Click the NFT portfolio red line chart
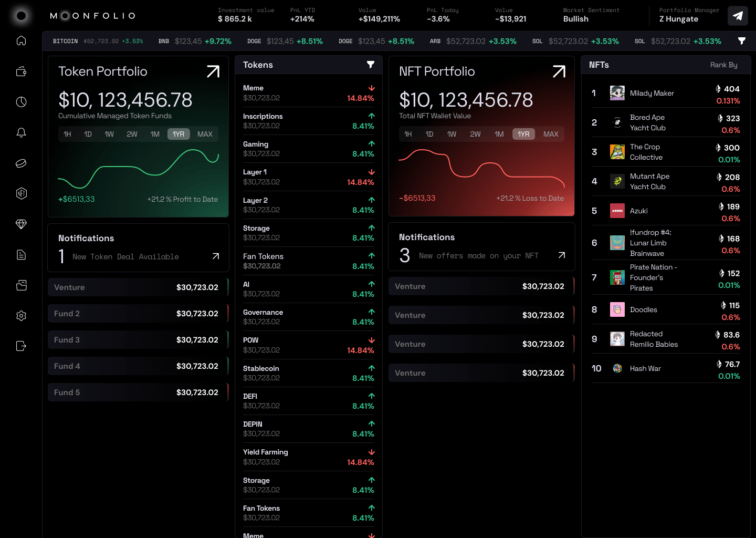756x538 pixels. click(481, 167)
